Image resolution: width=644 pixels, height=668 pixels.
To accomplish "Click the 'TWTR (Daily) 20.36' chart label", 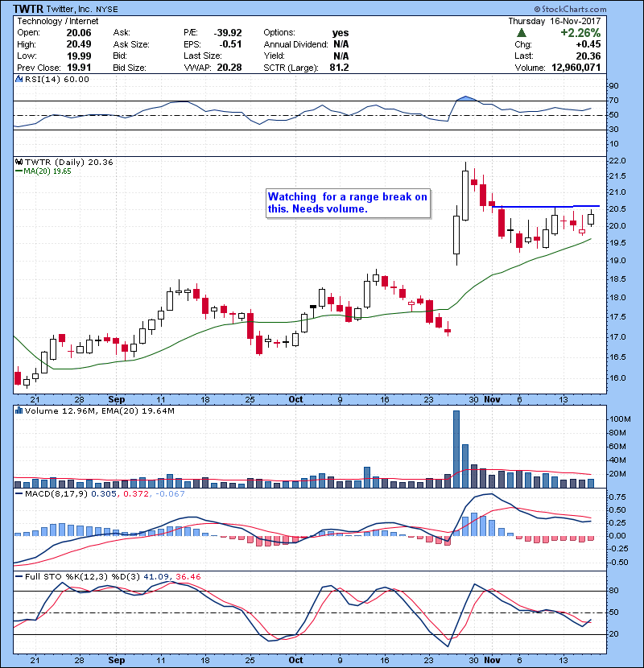I will pos(69,163).
